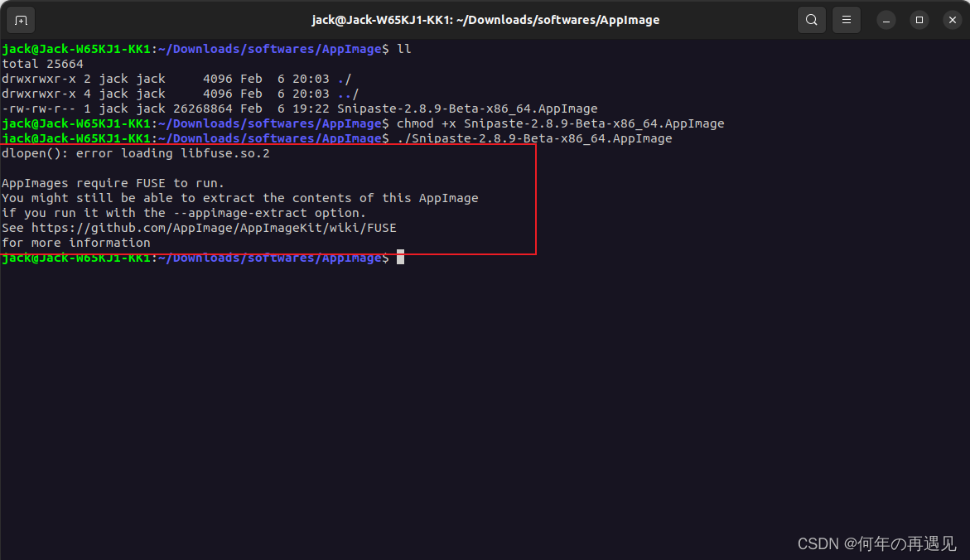Click the window title in the header bar
970x560 pixels.
485,20
